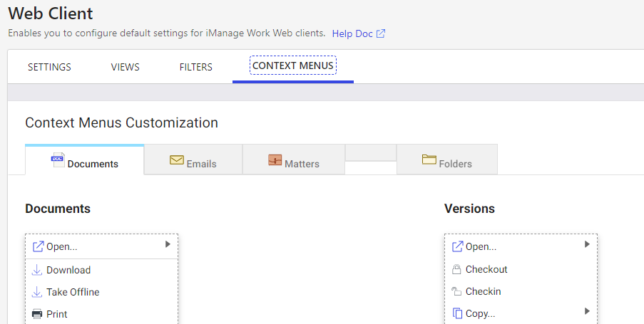Click the Open icon in Versions list
Screen dimensions: 644x324
457,246
